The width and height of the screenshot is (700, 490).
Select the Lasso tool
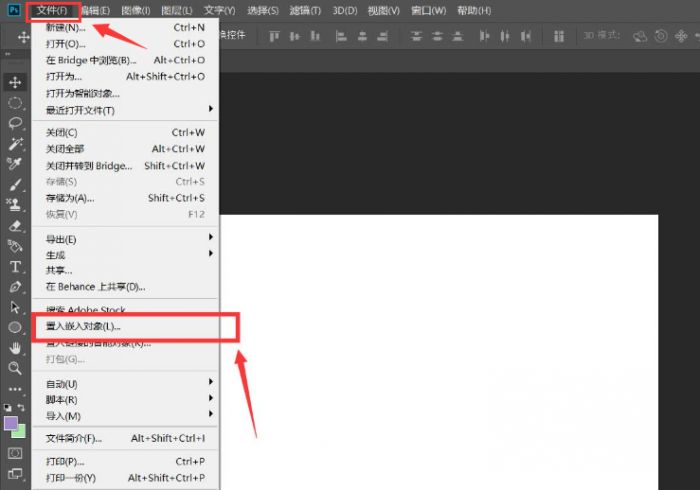[15, 123]
